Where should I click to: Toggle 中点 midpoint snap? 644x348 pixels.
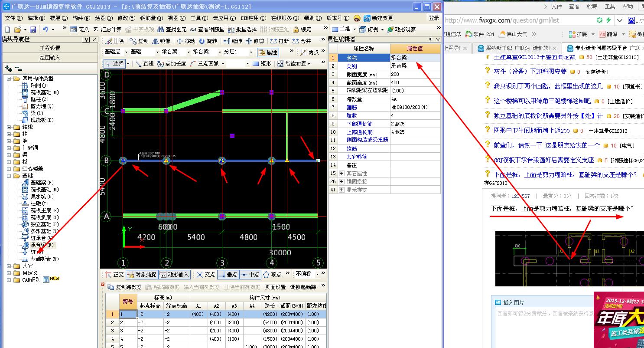250,274
